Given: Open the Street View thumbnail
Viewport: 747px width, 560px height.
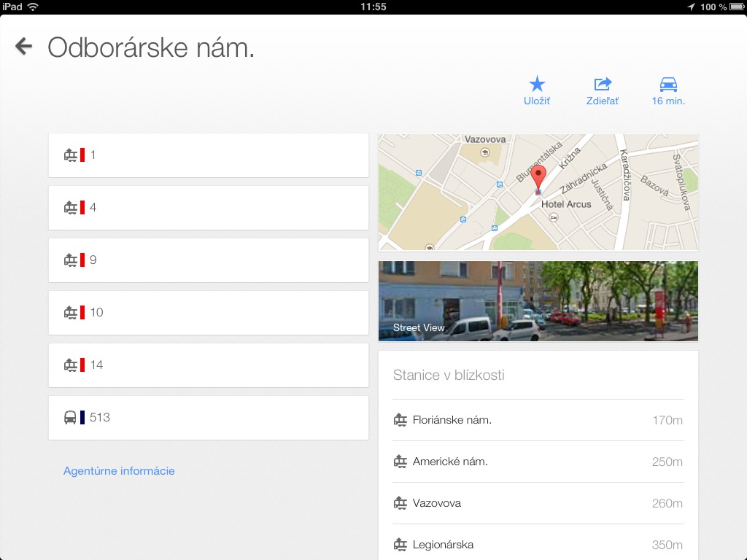Looking at the screenshot, I should (x=538, y=301).
